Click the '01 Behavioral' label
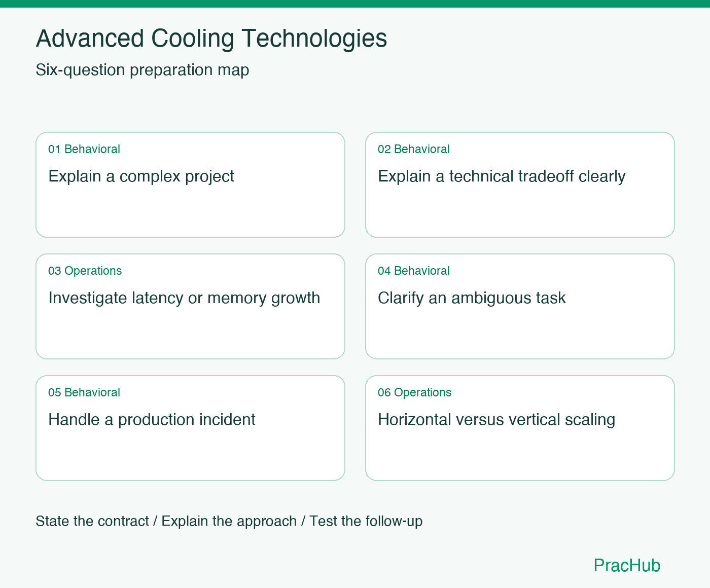Image resolution: width=710 pixels, height=588 pixels. 84,149
